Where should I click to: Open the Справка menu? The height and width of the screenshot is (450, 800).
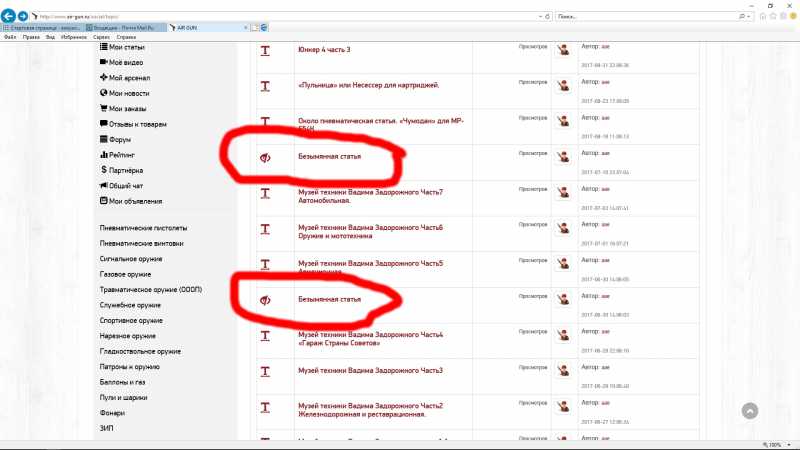[126, 37]
